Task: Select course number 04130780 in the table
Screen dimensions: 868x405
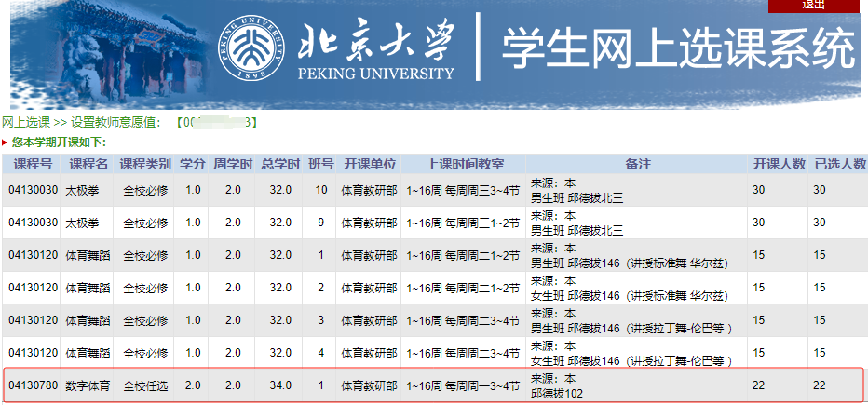Action: tap(33, 385)
